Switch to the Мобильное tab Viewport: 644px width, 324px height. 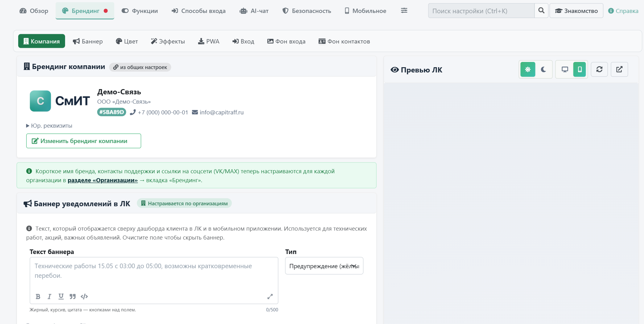[x=365, y=11]
